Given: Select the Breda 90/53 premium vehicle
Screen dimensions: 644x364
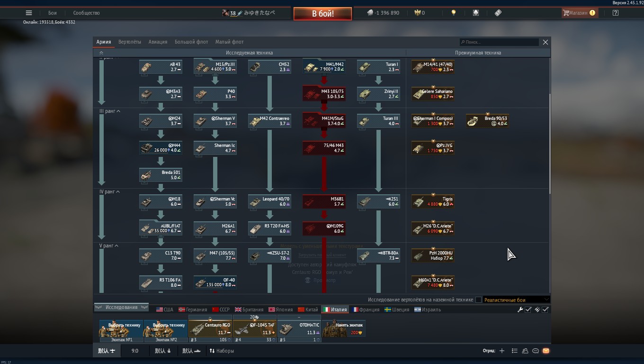Looking at the screenshot, I should coord(487,121).
